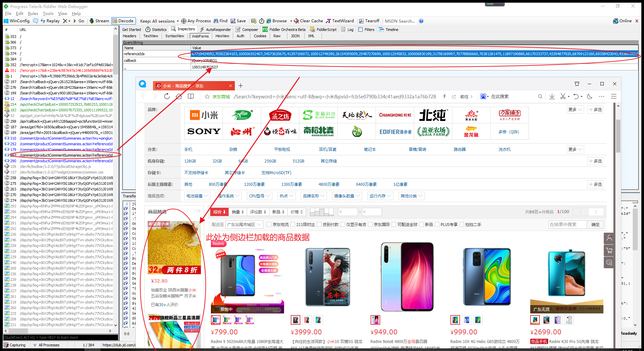Open the CPU型号 dropdown

(260, 196)
